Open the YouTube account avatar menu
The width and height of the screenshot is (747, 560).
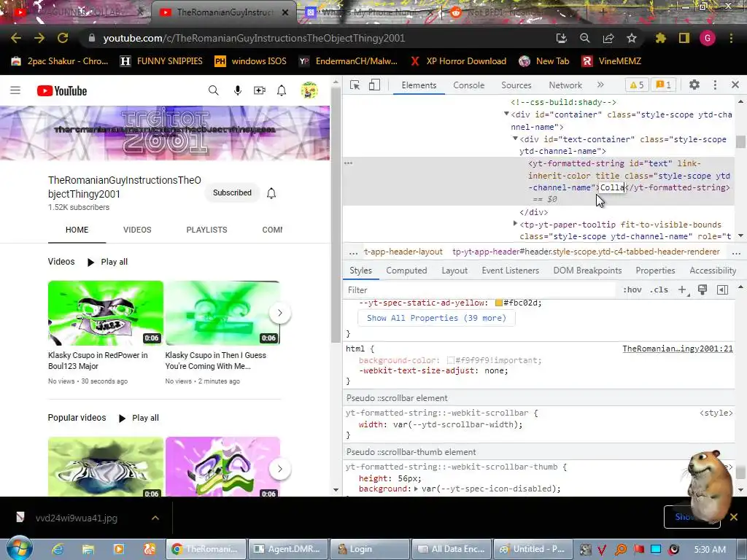(309, 90)
